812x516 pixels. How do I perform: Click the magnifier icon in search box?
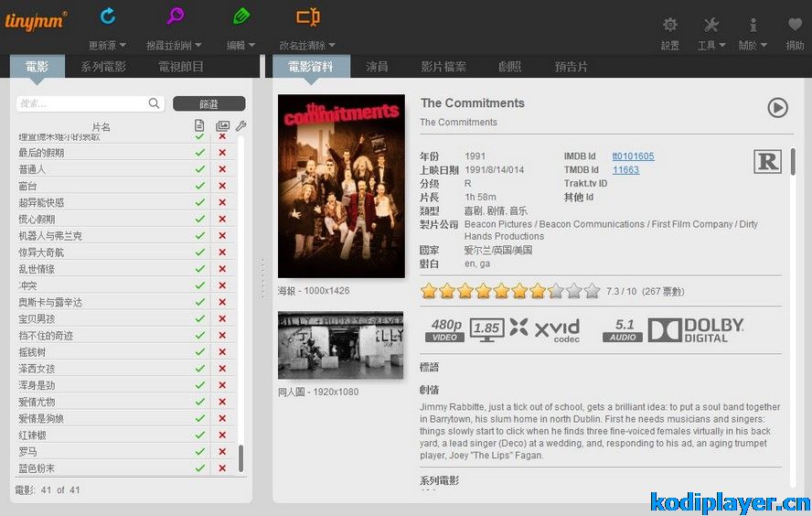[154, 103]
